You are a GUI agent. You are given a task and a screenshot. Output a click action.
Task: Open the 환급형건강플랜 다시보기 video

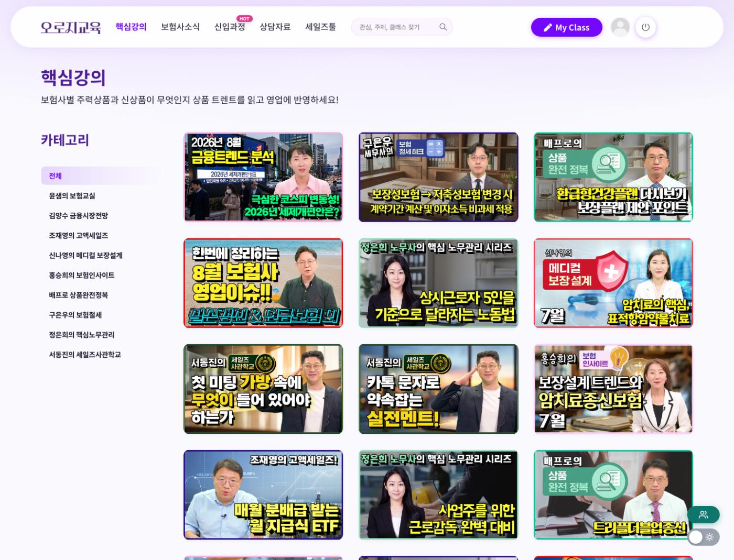pos(613,177)
